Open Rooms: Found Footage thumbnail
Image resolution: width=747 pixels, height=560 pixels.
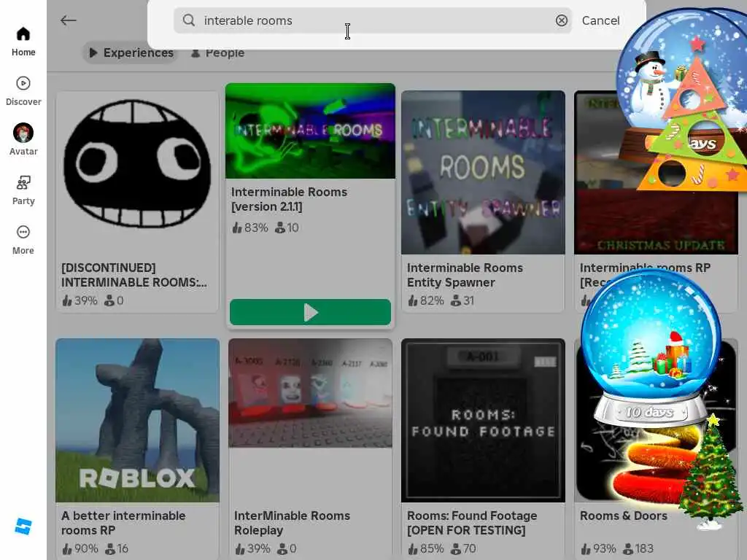tap(483, 421)
